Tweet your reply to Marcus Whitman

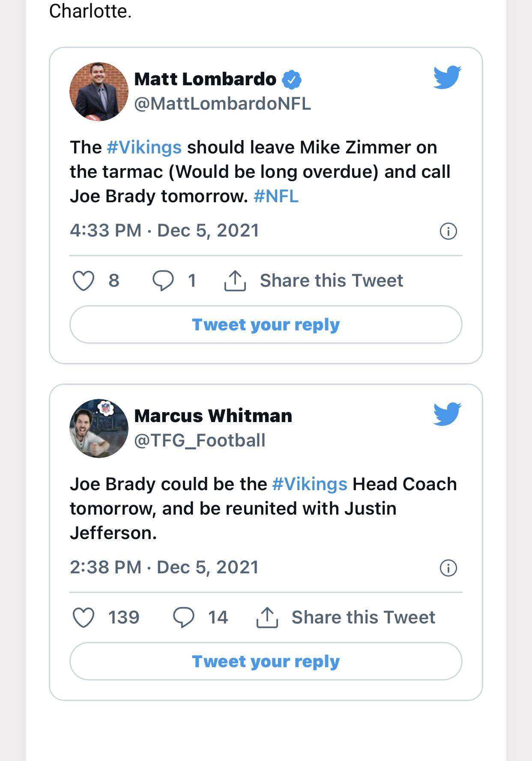coord(266,661)
